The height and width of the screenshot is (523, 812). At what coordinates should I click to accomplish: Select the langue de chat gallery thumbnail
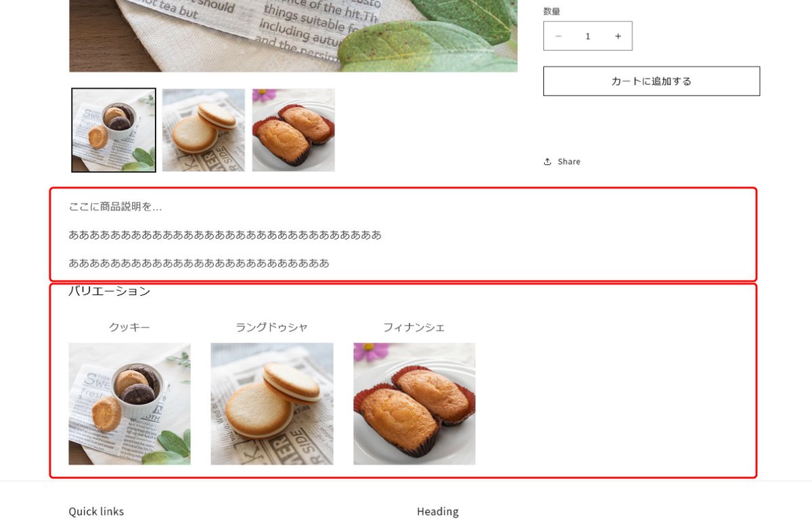pos(204,130)
